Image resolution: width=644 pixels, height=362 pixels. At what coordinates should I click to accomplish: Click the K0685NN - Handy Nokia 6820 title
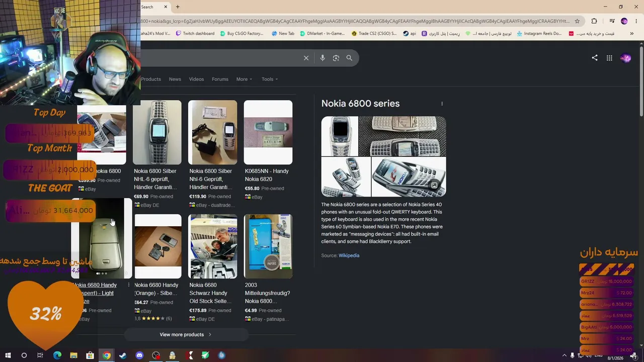pos(267,175)
